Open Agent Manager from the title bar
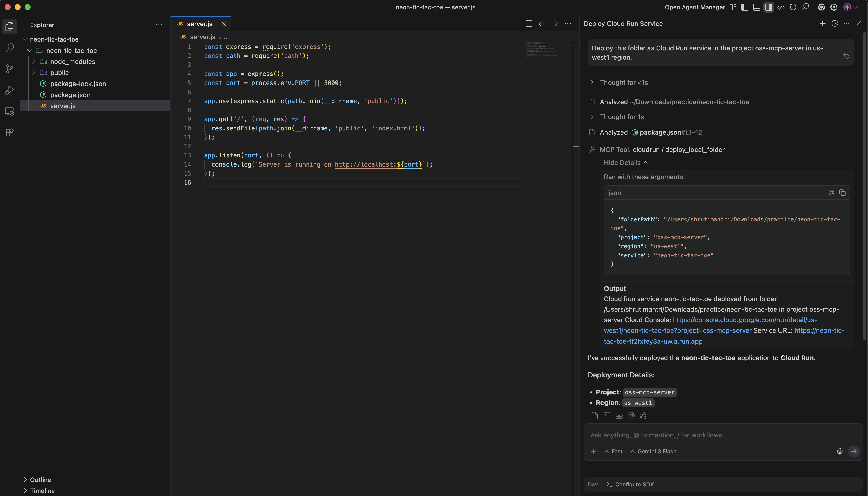This screenshot has width=868, height=496. pos(695,7)
